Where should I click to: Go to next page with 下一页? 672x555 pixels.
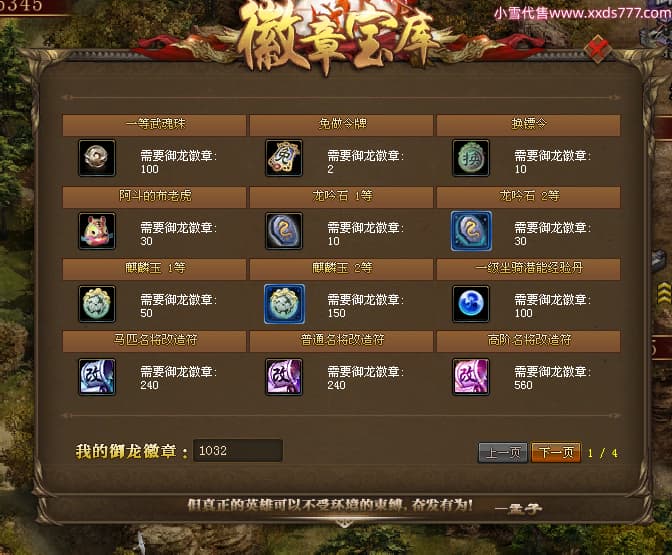(556, 453)
